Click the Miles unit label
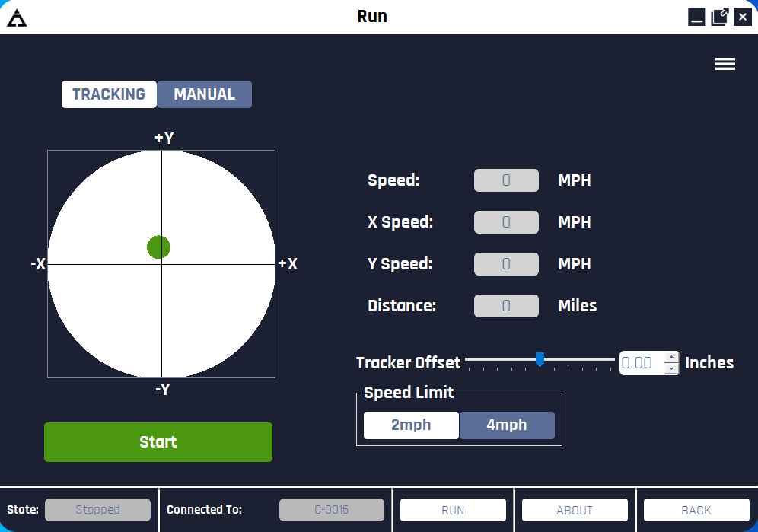Screen dimensions: 758x532 point(577,306)
